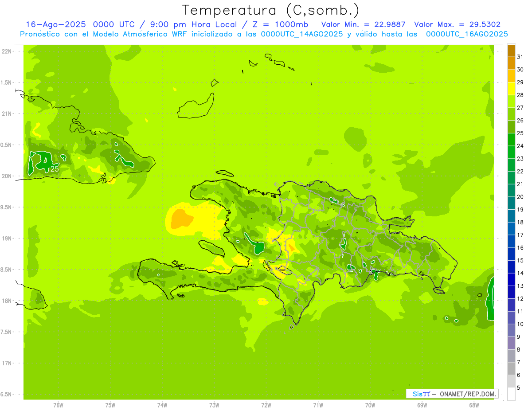Click the 'ONAMET/REP.DOM.' credit label
Viewport: 532px width, 411px height.
click(x=467, y=394)
